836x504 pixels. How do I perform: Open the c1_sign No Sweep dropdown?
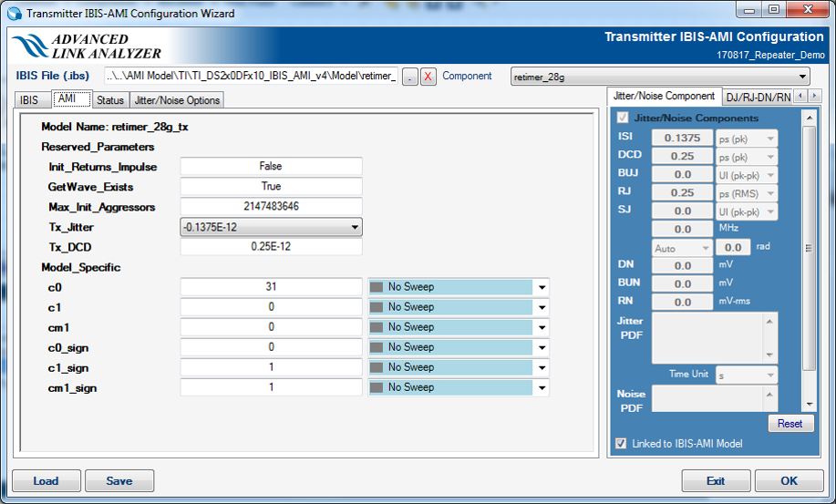pyautogui.click(x=459, y=367)
